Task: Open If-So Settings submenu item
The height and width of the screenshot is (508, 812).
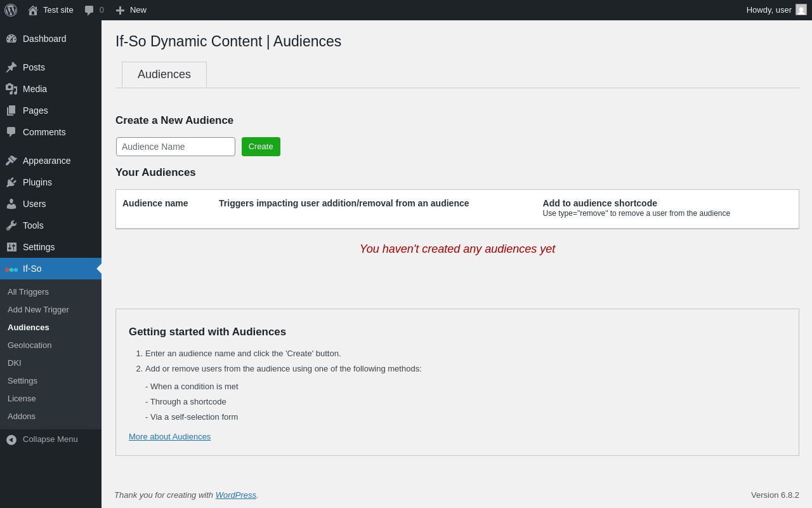Action: pos(51,381)
